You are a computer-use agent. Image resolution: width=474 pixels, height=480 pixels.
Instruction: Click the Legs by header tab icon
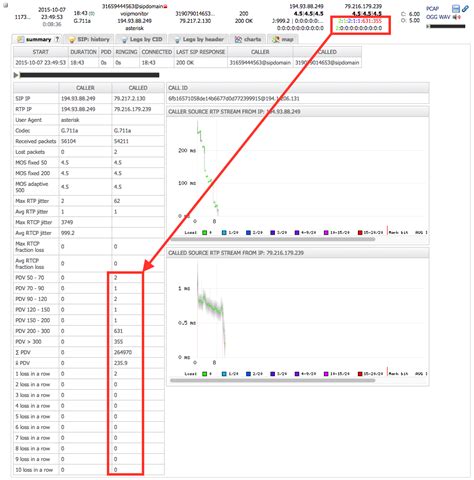coord(177,40)
